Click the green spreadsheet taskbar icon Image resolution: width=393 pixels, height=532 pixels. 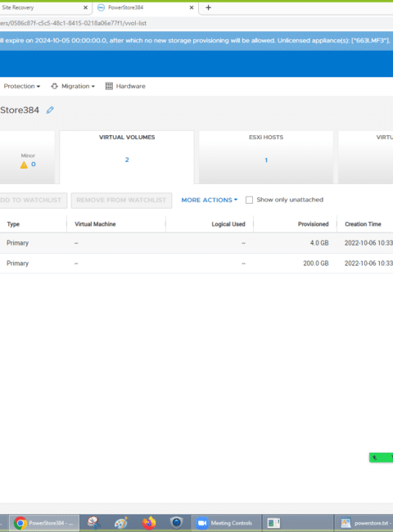[x=273, y=523]
